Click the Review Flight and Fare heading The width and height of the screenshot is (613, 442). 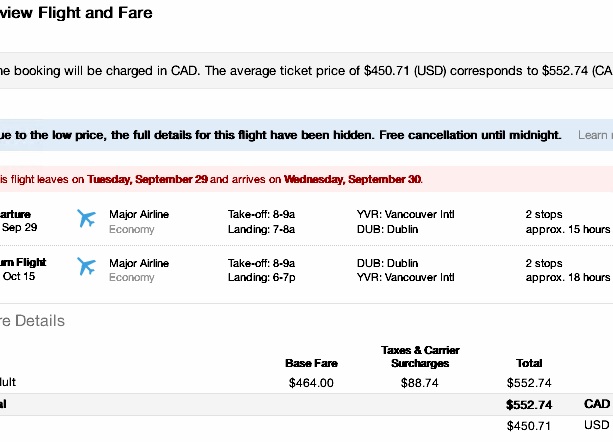[x=76, y=13]
